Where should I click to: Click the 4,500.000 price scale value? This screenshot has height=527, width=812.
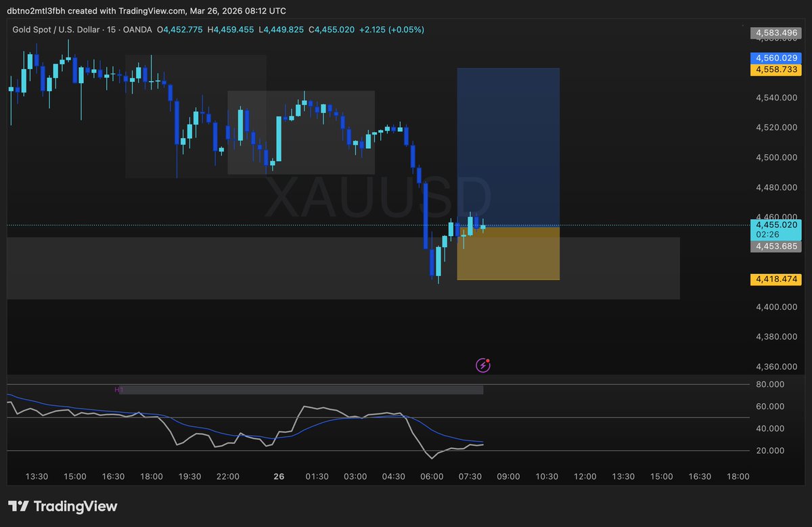point(776,157)
